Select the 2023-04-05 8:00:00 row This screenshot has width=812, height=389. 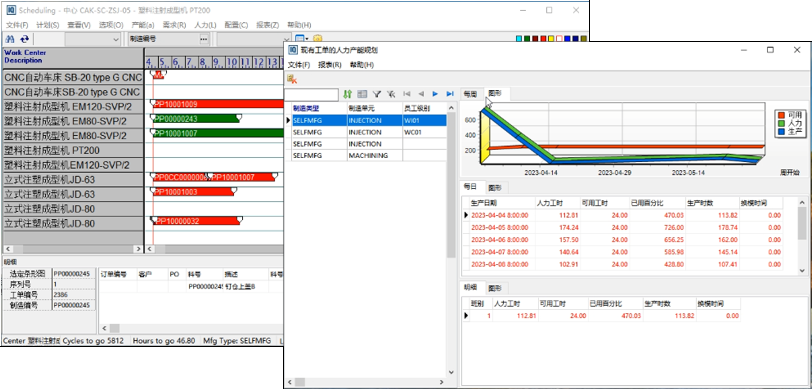(x=621, y=227)
